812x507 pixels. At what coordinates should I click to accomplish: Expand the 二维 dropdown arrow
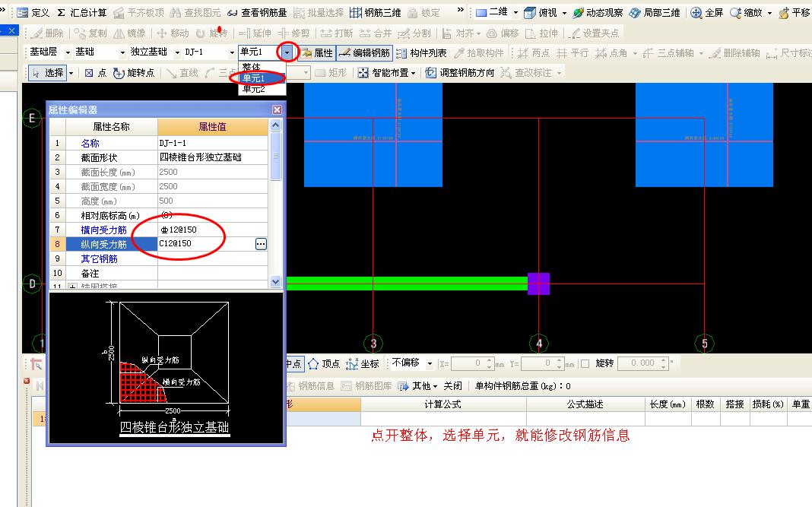(515, 13)
